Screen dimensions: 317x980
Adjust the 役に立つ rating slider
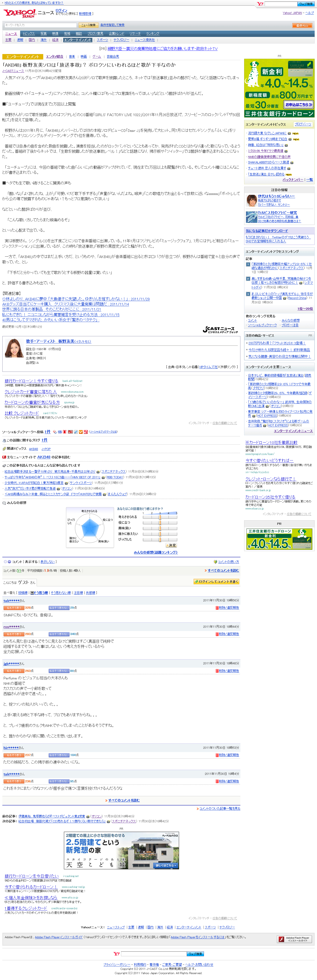(x=160, y=523)
